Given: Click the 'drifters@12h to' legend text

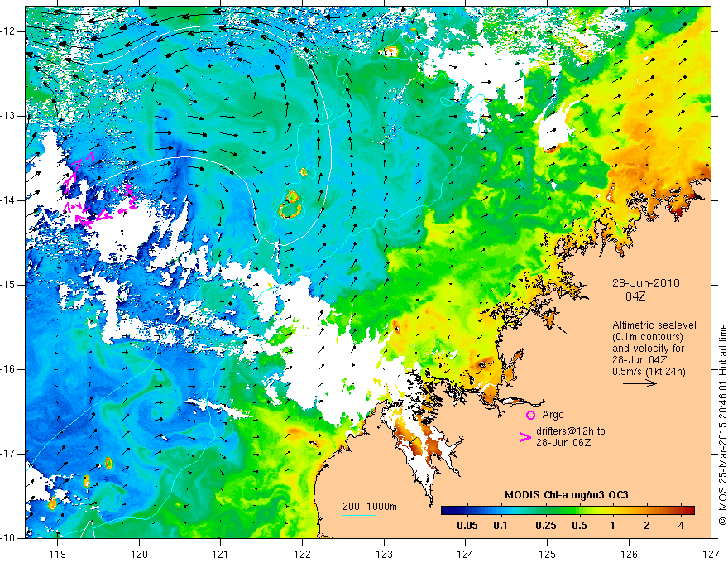Looking at the screenshot, I should pyautogui.click(x=571, y=431).
